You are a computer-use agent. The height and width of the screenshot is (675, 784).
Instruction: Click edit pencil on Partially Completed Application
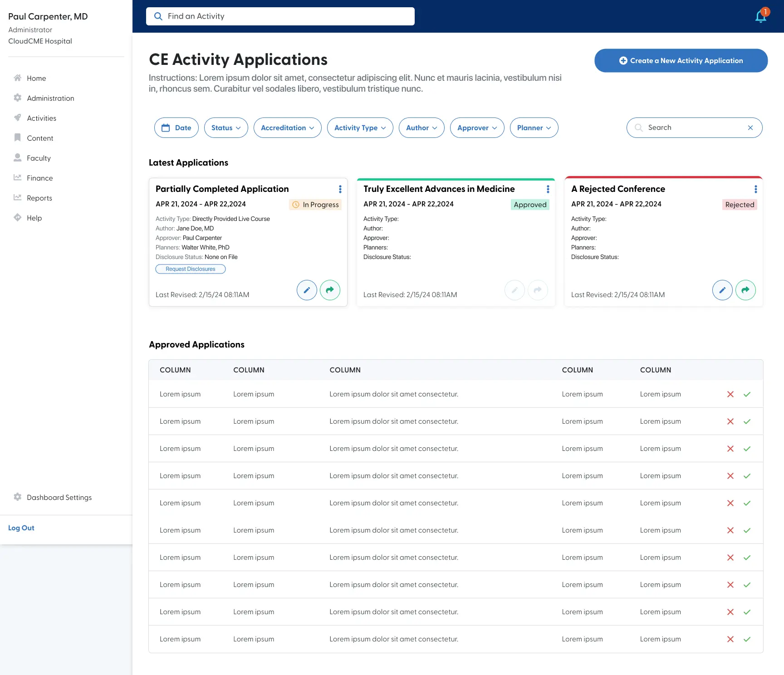tap(307, 290)
